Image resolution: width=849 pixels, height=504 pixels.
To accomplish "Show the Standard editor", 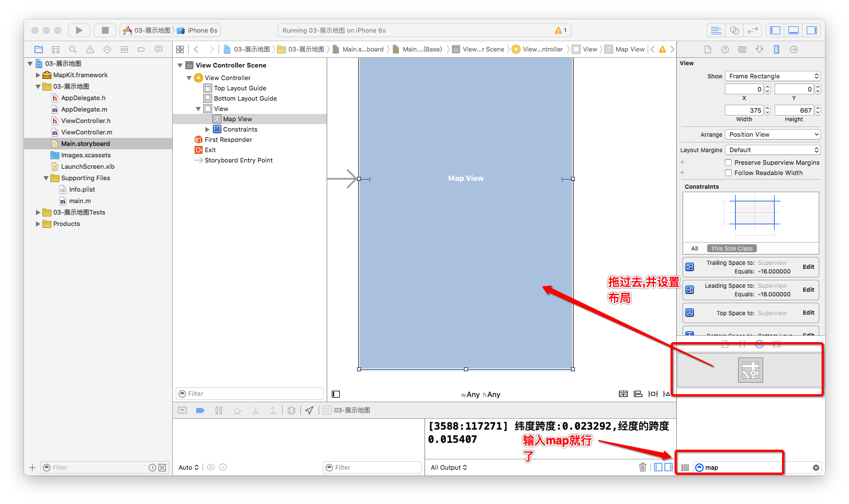I will [716, 30].
